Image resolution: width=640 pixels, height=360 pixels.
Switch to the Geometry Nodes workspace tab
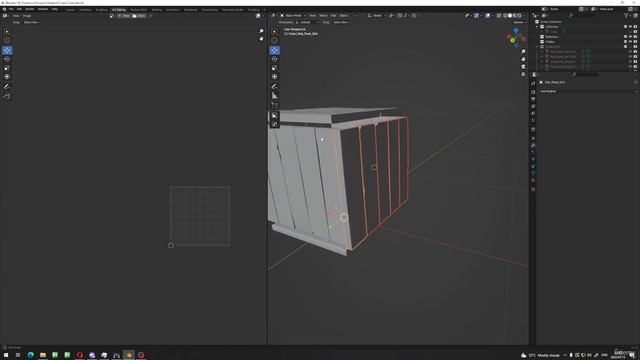click(233, 9)
